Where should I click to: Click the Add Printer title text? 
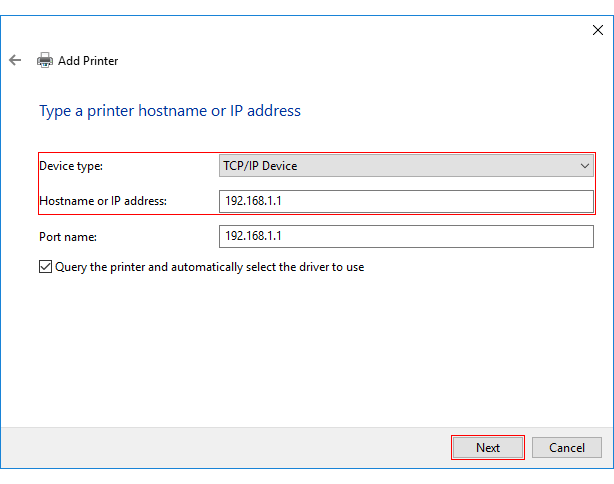pyautogui.click(x=88, y=60)
